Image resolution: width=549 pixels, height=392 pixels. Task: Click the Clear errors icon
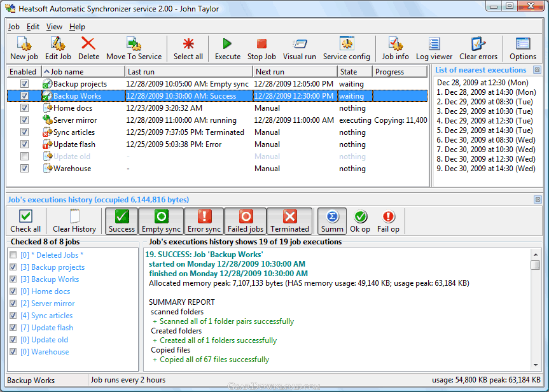click(x=478, y=48)
